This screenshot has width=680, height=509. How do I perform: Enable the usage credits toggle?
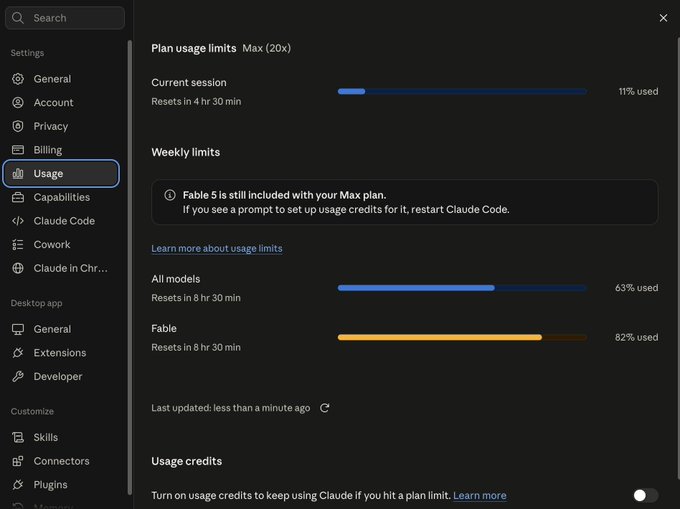[x=645, y=495]
